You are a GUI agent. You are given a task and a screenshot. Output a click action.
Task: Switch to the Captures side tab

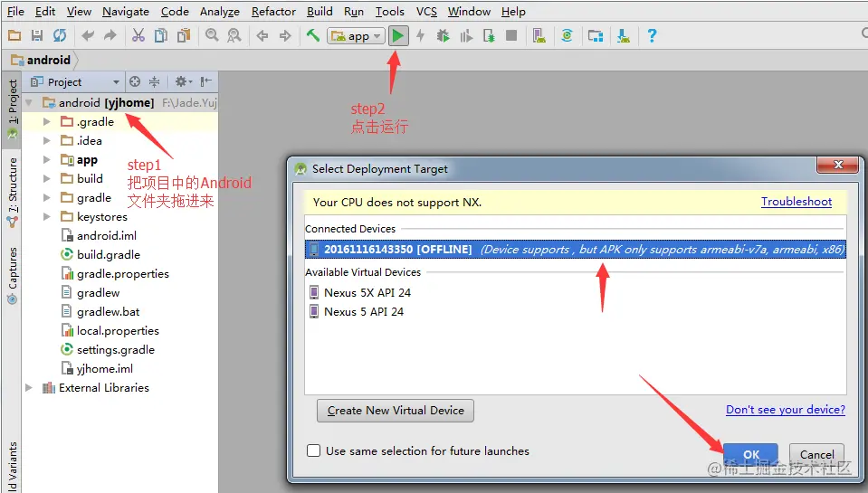pyautogui.click(x=12, y=276)
